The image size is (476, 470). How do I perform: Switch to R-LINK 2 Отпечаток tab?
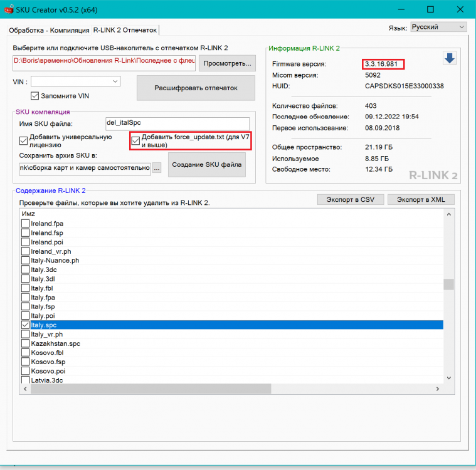tap(125, 29)
